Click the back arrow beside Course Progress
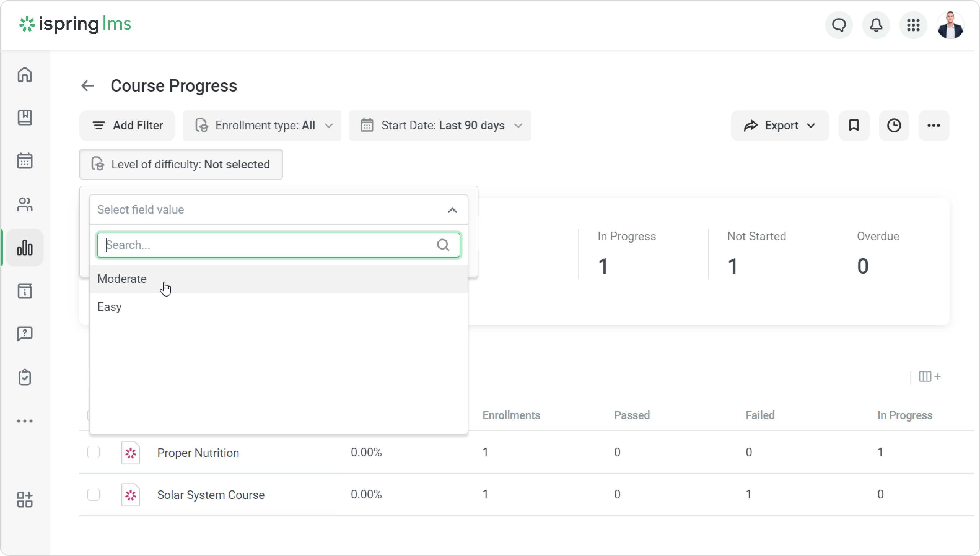 [87, 86]
